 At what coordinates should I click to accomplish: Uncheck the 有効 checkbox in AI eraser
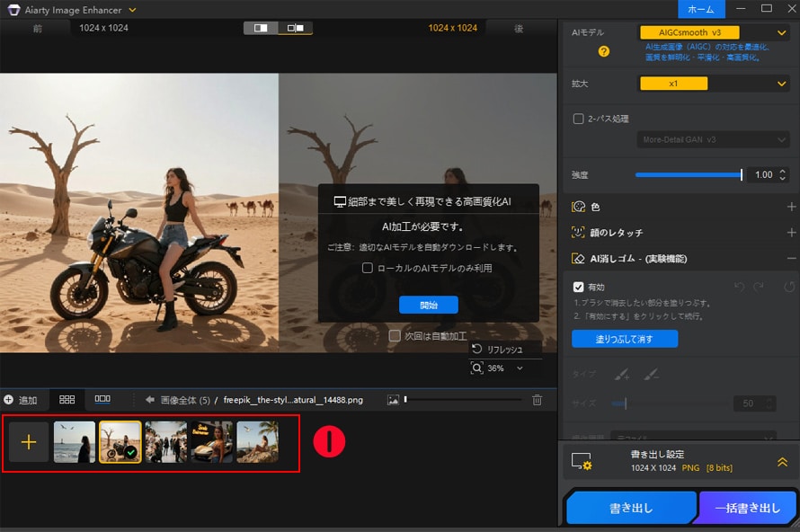(x=579, y=287)
